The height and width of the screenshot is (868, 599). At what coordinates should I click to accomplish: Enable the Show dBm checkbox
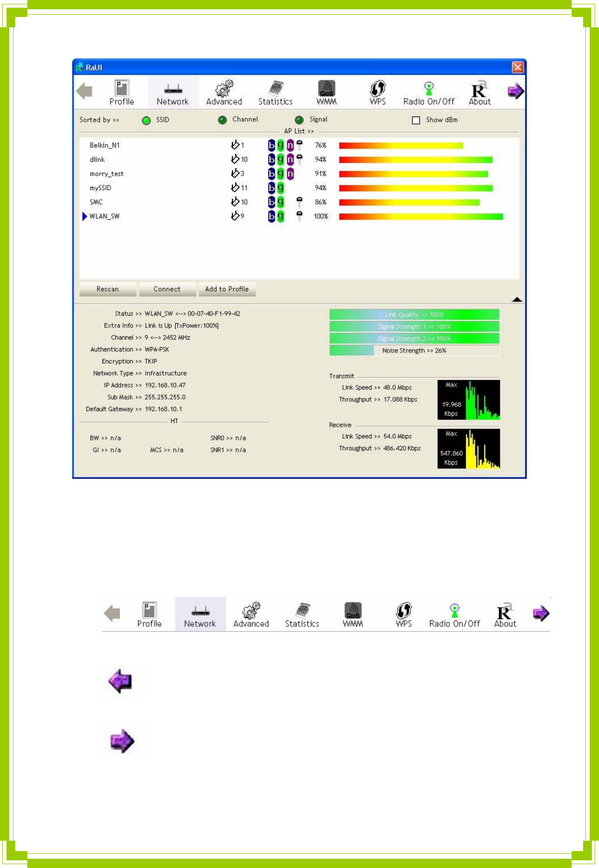click(416, 120)
